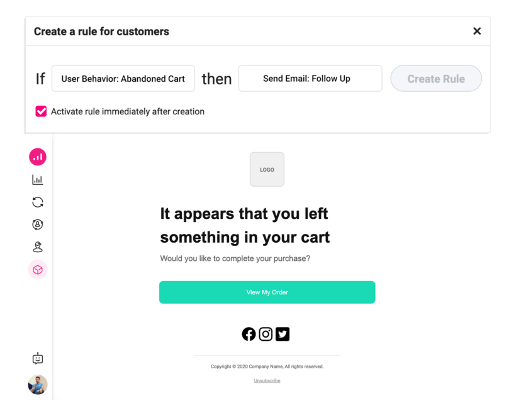Select the sync arrows icon in sidebar
The image size is (516, 420).
coord(38,202)
